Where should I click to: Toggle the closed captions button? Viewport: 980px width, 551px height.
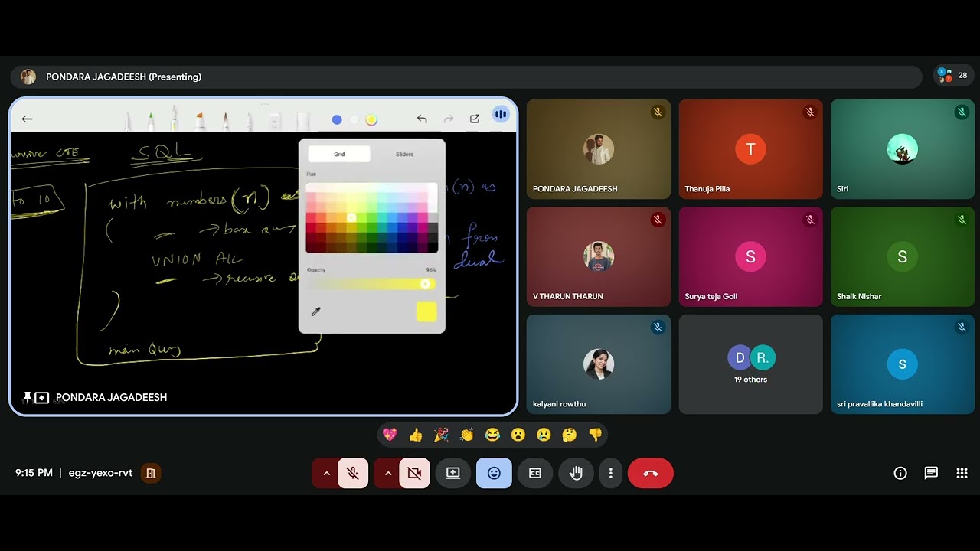(535, 473)
